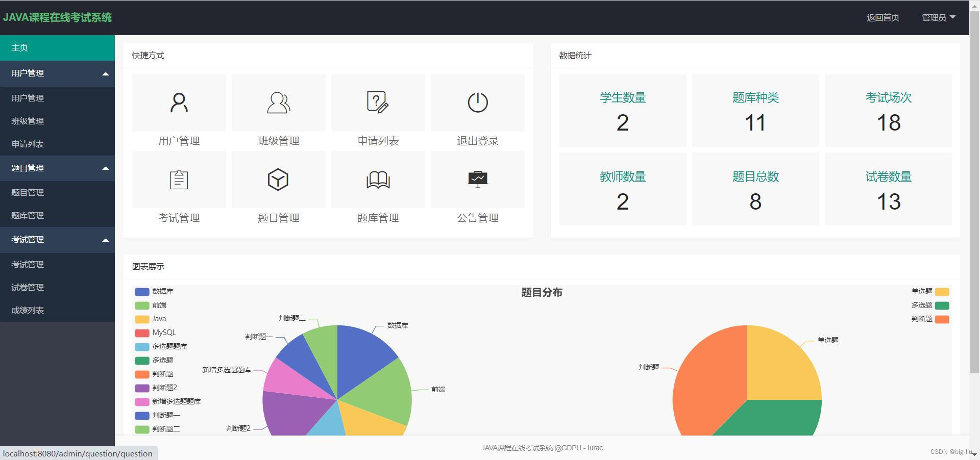Image resolution: width=980 pixels, height=460 pixels.
Task: Click the 图表展示 panel heading
Action: tap(148, 267)
